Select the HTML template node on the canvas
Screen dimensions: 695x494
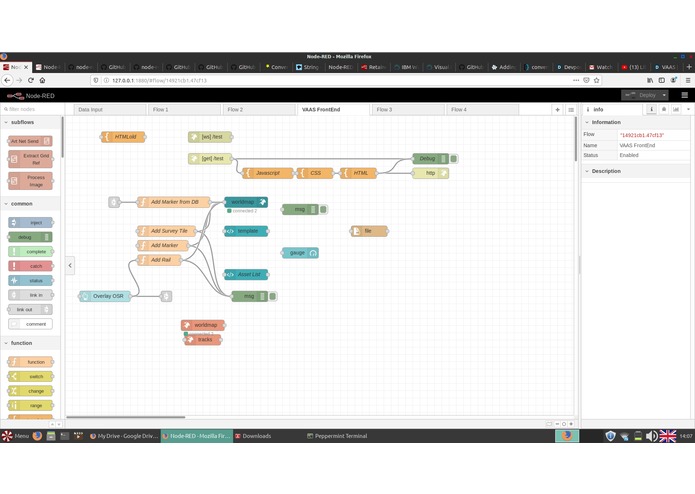(x=358, y=173)
